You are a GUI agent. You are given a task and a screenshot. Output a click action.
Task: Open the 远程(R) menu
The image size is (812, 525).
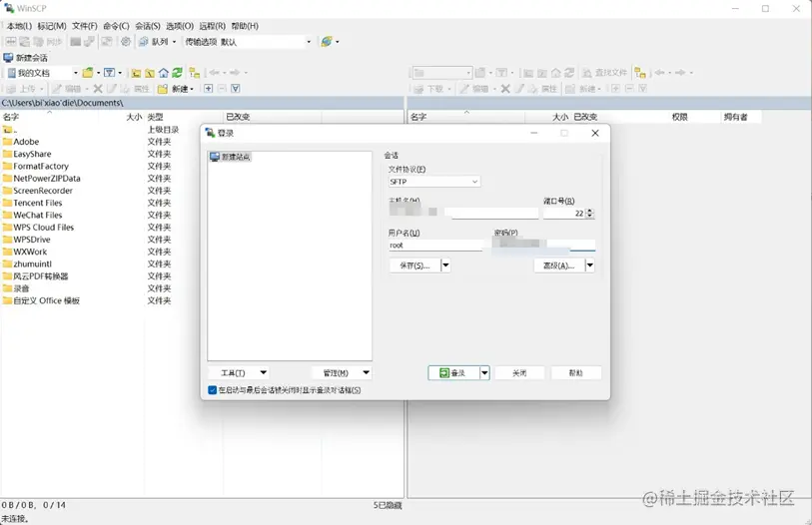click(213, 26)
